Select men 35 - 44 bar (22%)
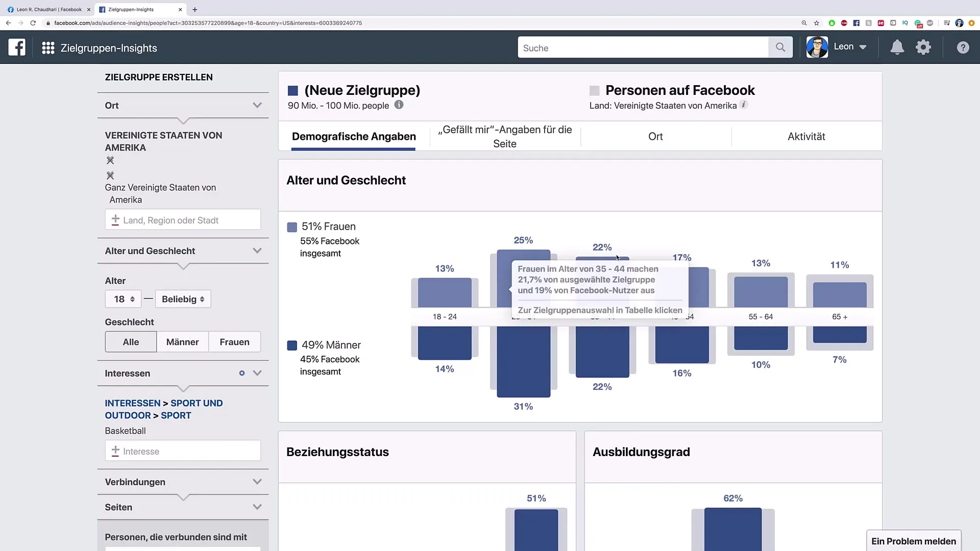Viewport: 980px width, 551px height. click(602, 352)
